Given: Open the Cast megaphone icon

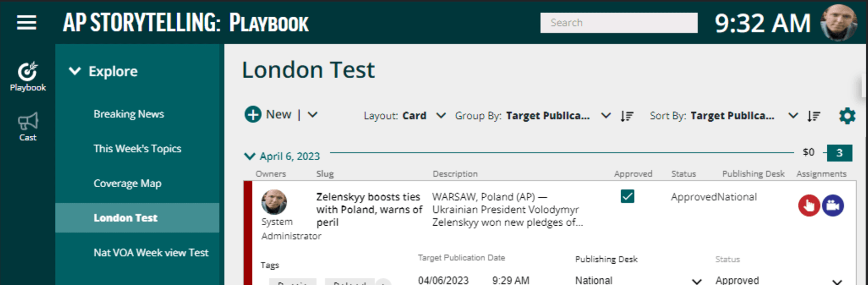Looking at the screenshot, I should coord(28,127).
